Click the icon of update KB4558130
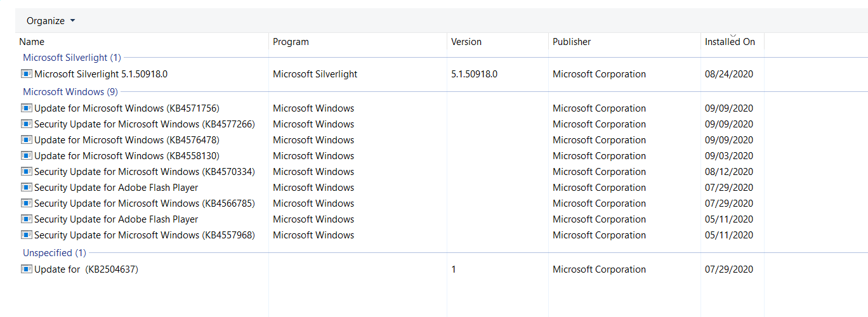 [27, 156]
